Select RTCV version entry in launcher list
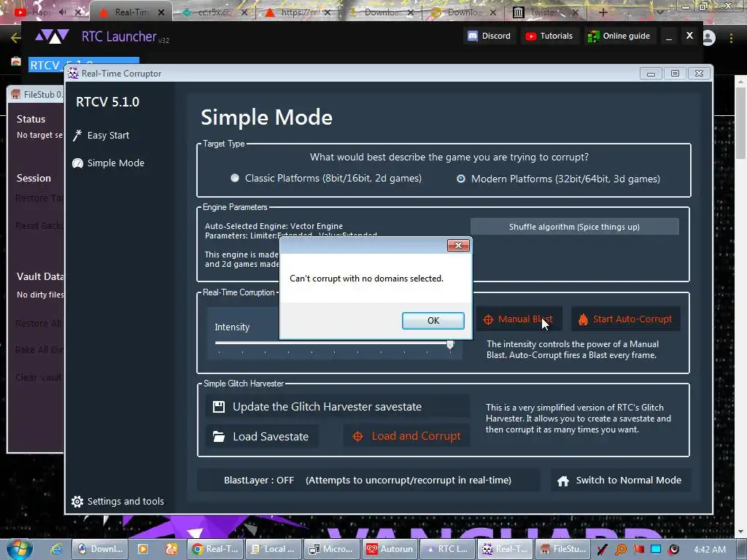The width and height of the screenshot is (747, 560). pyautogui.click(x=84, y=64)
